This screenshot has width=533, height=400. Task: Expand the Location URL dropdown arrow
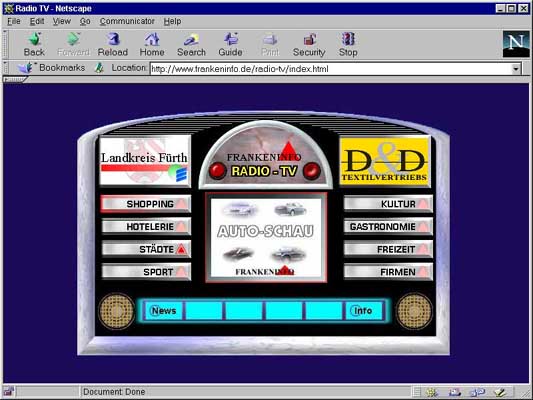pyautogui.click(x=516, y=69)
